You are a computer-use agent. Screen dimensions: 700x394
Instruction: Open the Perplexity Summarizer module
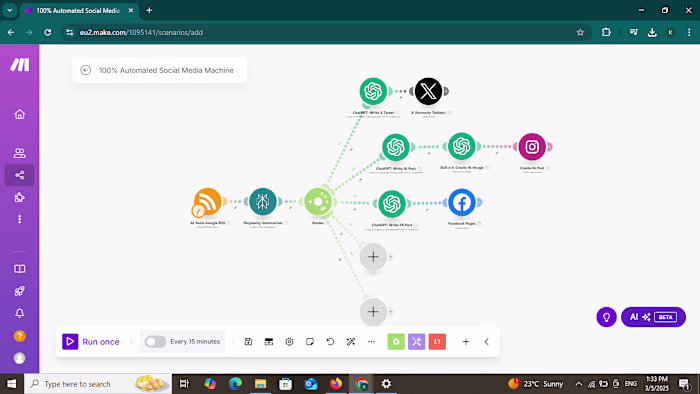[x=262, y=202]
